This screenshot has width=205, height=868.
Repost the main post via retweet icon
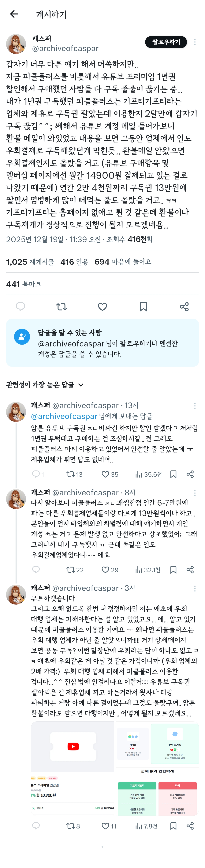(61, 306)
